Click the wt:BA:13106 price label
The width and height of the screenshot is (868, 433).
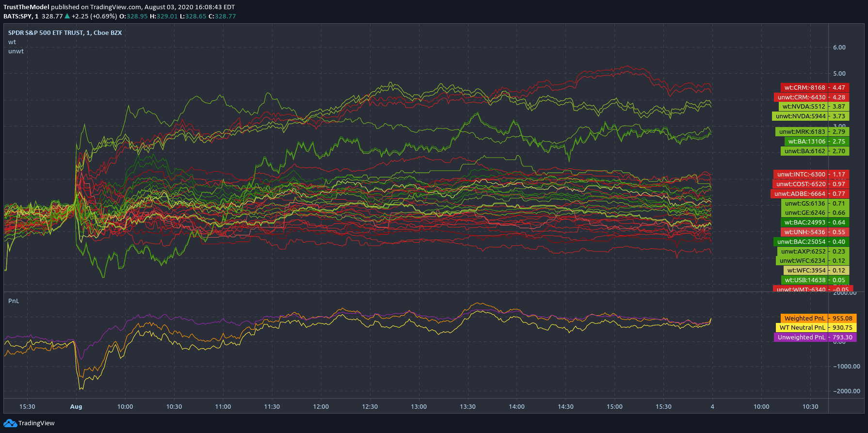(817, 142)
